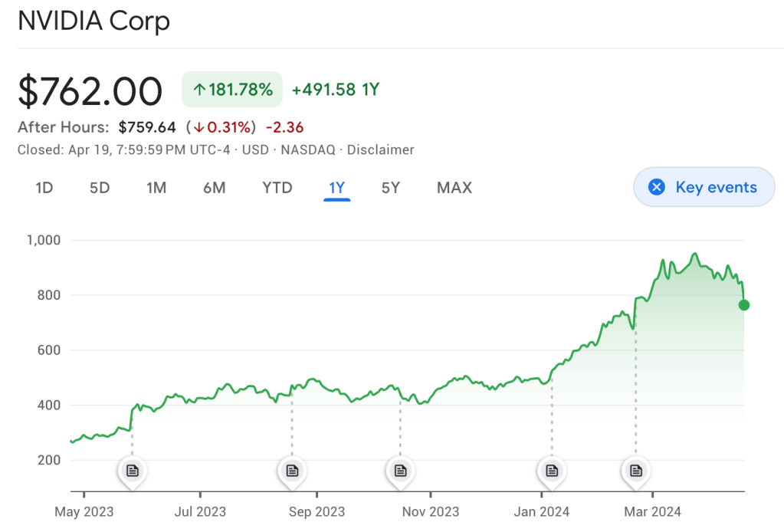Click the X icon in Key events
This screenshot has width=784, height=532.
[657, 187]
